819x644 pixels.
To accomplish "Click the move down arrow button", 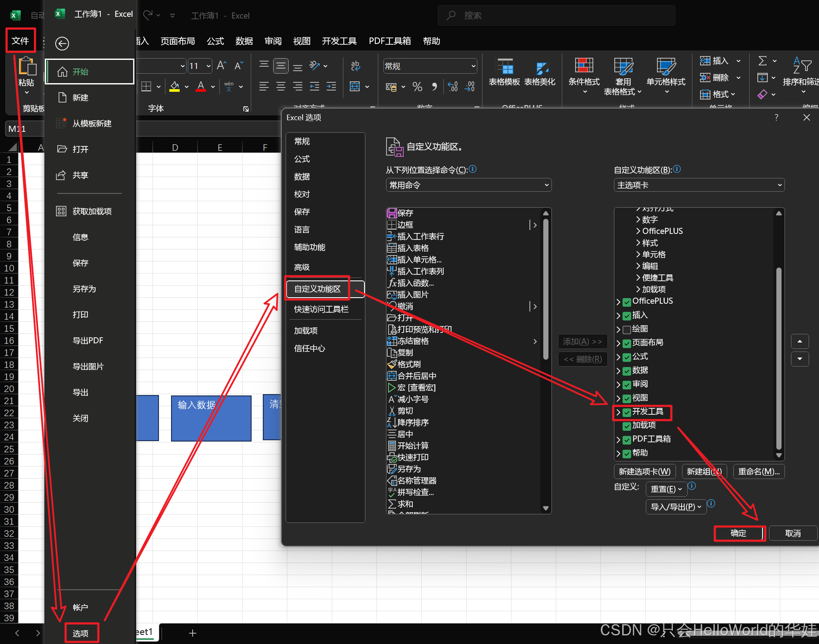I will 800,358.
